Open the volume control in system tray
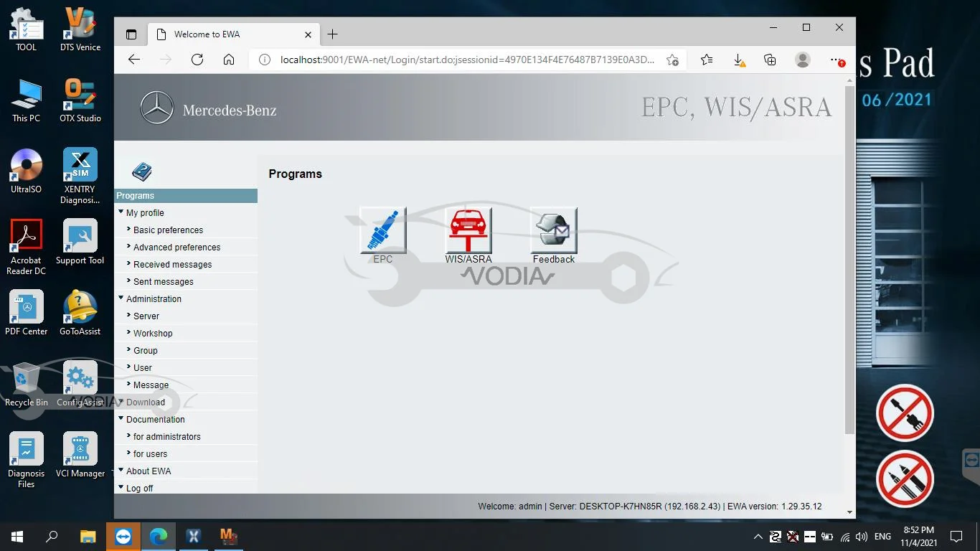 click(x=862, y=537)
